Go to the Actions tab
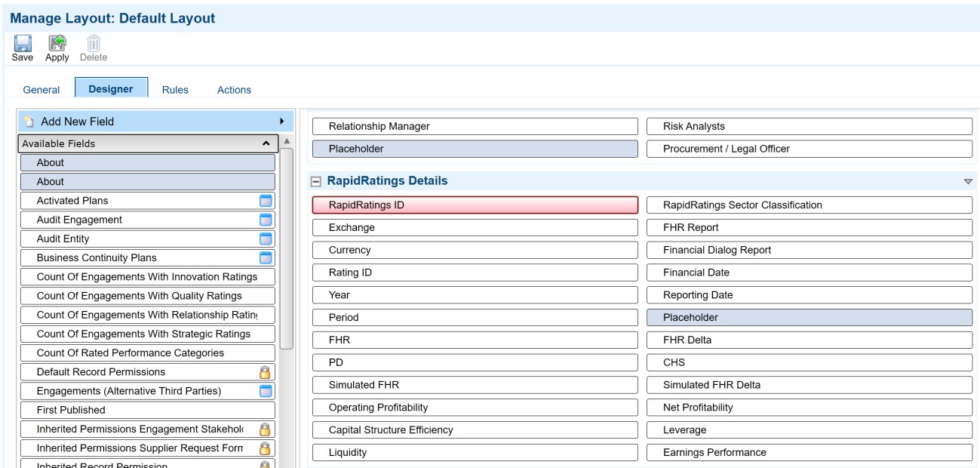The image size is (980, 468). point(234,90)
